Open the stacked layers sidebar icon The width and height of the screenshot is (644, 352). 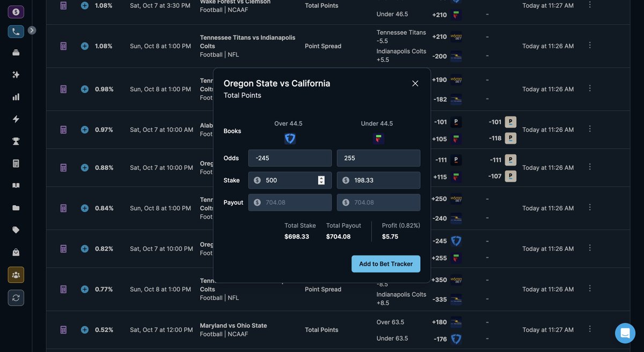(16, 53)
